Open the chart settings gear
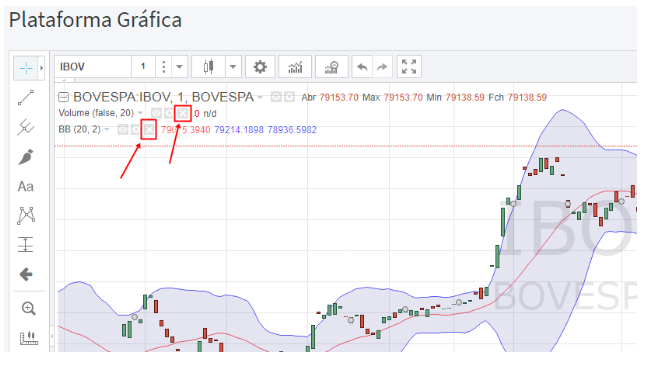This screenshot has height=366, width=645. coord(260,67)
